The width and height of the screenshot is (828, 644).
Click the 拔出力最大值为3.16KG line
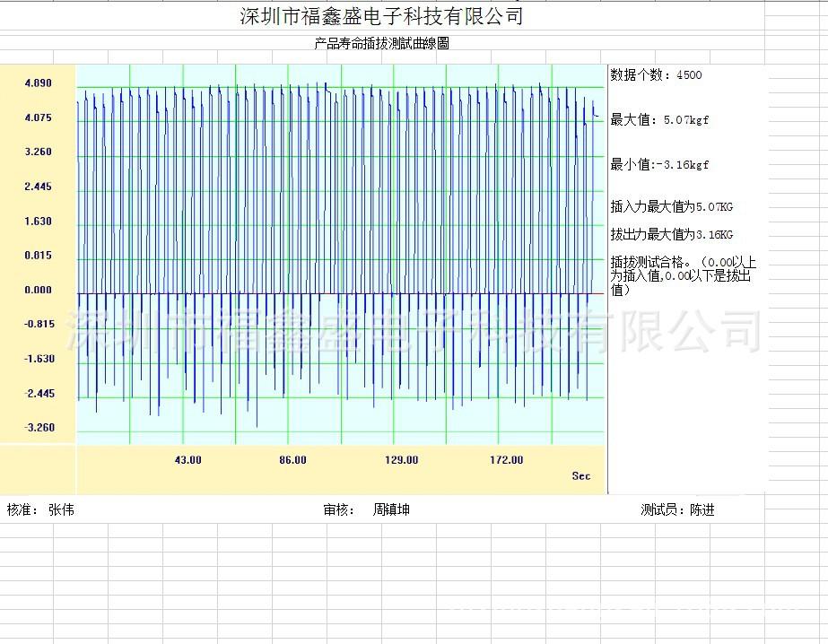coord(671,235)
